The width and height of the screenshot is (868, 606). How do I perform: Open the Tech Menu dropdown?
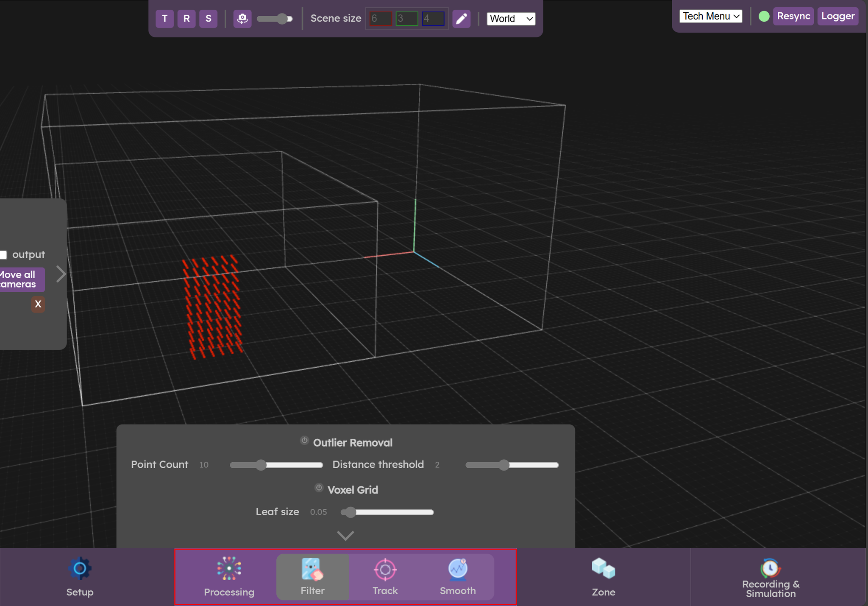coord(711,16)
